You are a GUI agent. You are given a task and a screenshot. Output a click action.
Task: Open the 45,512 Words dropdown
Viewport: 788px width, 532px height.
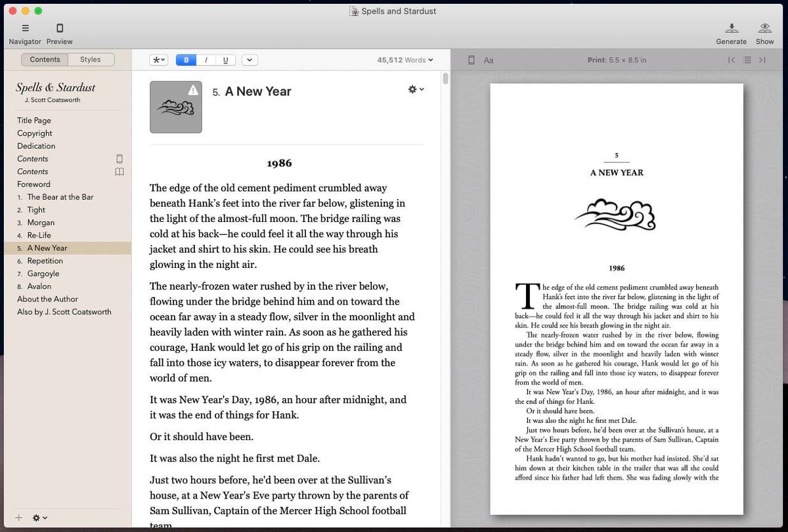405,59
